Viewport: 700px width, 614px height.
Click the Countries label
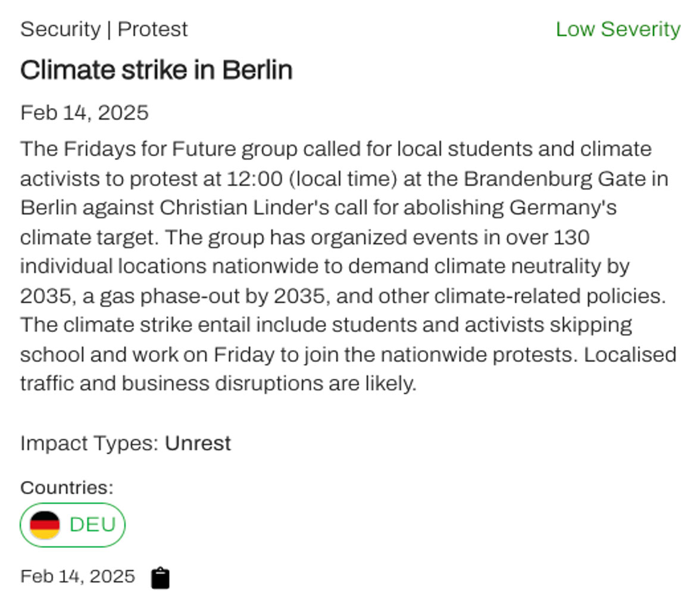(67, 487)
